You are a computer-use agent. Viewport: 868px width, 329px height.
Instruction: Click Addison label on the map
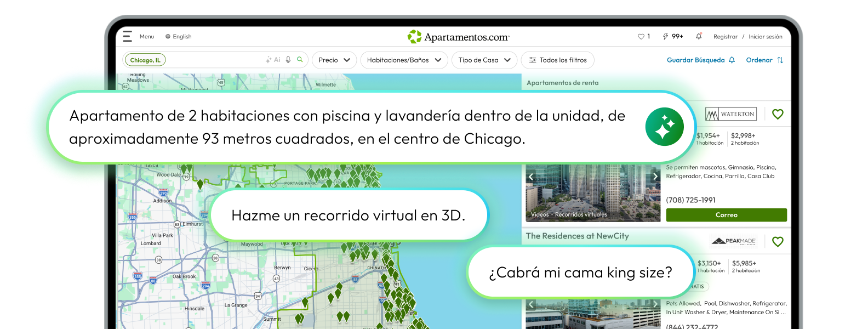pos(162,201)
